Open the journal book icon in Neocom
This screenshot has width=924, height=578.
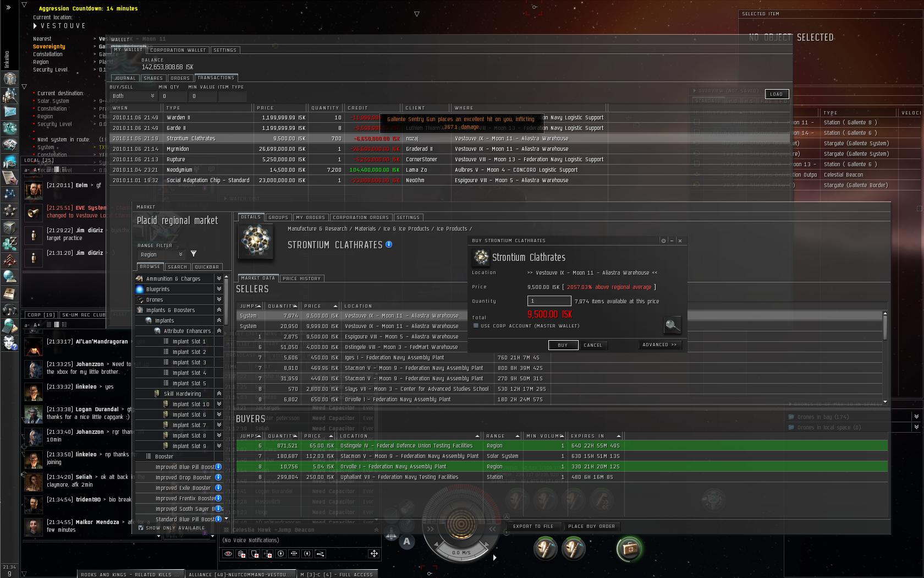click(x=9, y=293)
